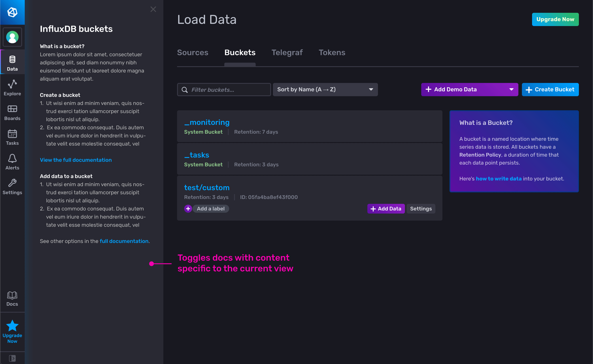Open the full documentation link at bottom
Image resolution: width=593 pixels, height=364 pixels.
(124, 241)
